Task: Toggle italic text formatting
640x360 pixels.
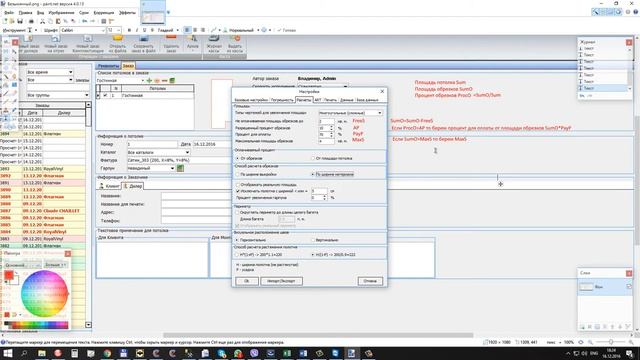Action: (x=137, y=30)
